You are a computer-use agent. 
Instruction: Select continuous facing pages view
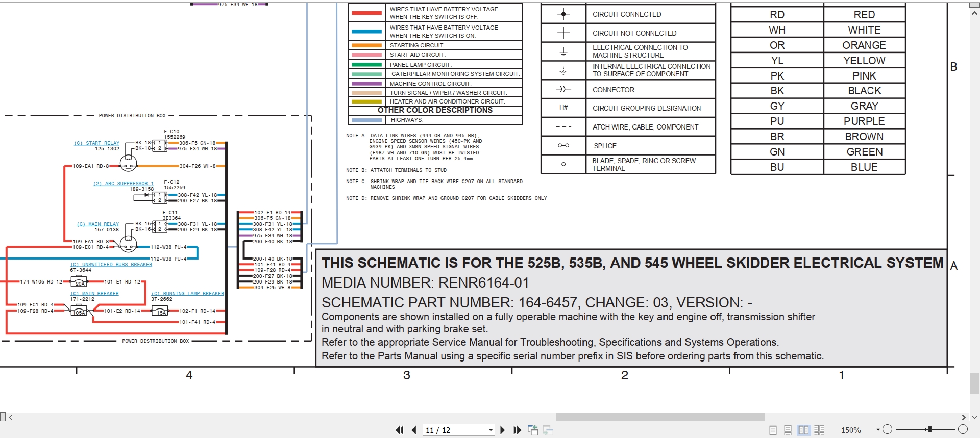click(819, 430)
